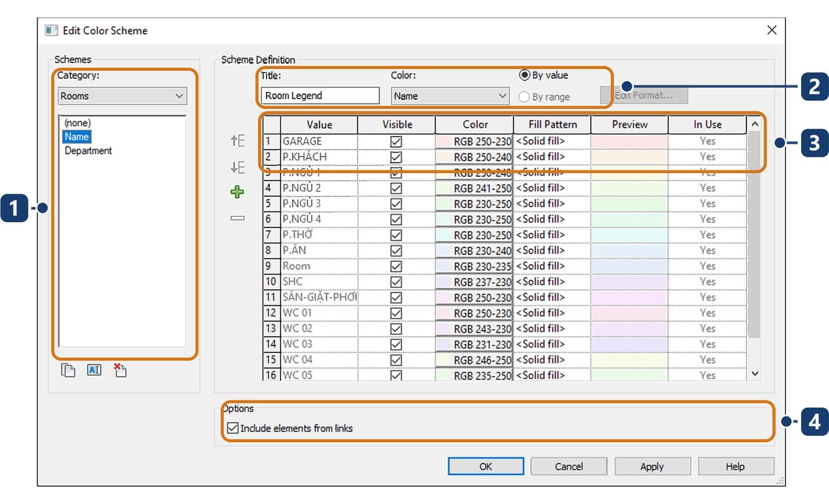Open Fill Pattern dropdown for WC 01 row
Image resolution: width=829 pixels, height=504 pixels.
552,313
